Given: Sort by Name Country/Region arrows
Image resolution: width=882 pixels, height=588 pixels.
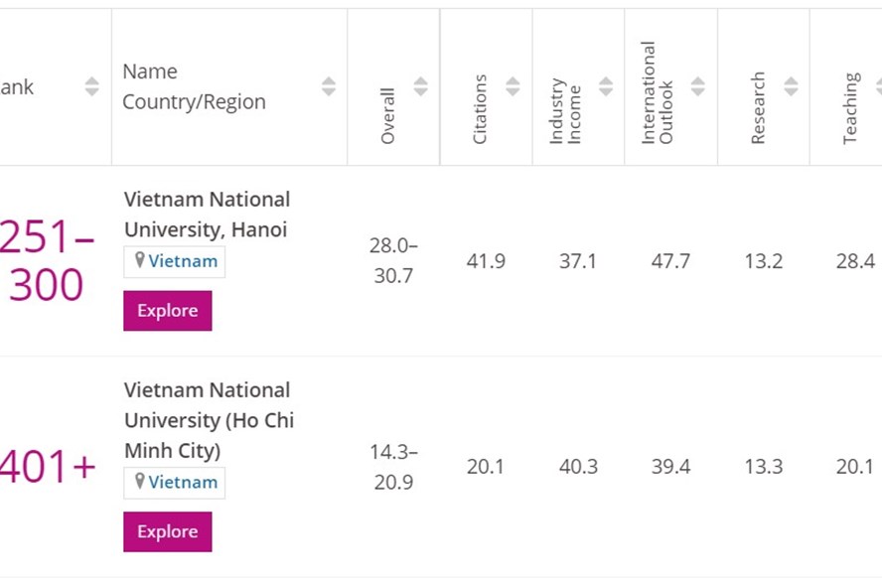Looking at the screenshot, I should (329, 86).
